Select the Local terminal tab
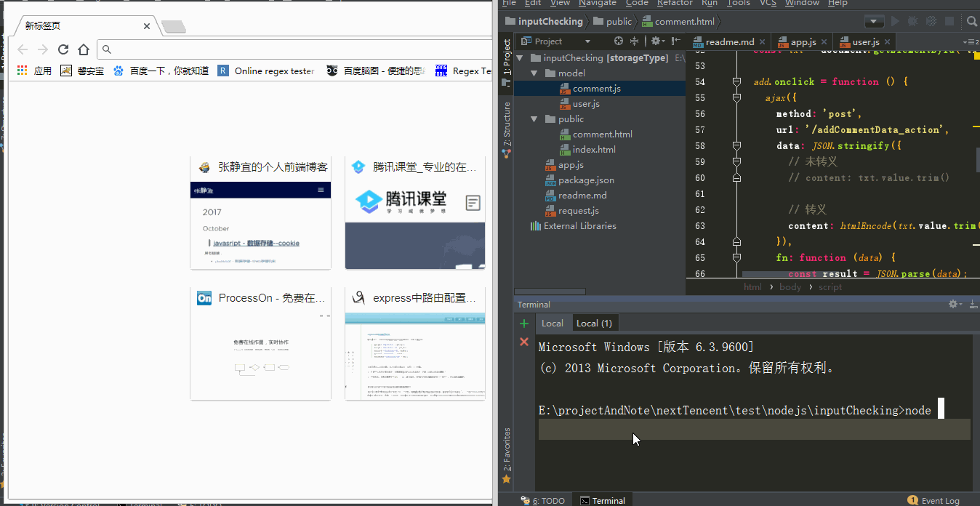Screen dimensions: 980x506 pyautogui.click(x=553, y=324)
